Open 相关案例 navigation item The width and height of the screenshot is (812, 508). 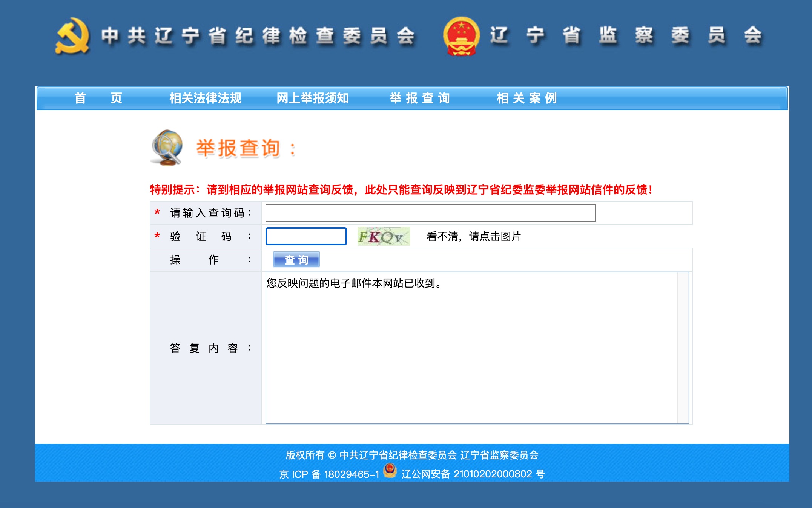tap(527, 98)
